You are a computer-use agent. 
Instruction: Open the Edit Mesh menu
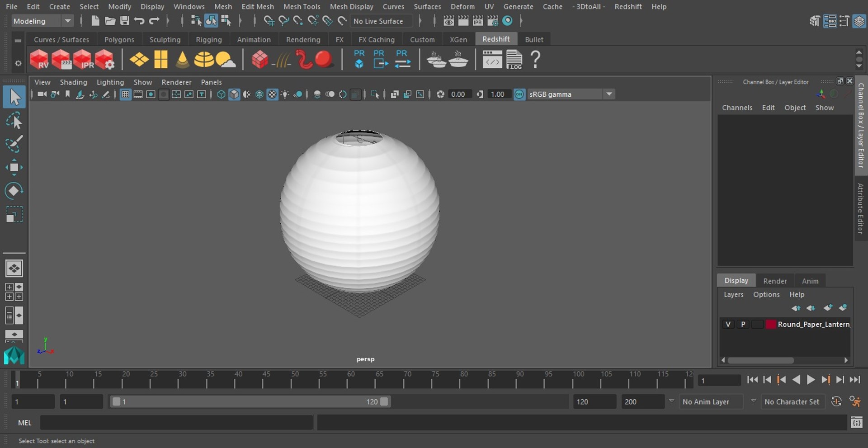(x=257, y=6)
